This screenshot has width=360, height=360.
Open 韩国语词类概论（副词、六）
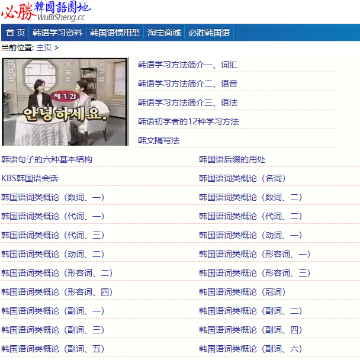(x=251, y=350)
